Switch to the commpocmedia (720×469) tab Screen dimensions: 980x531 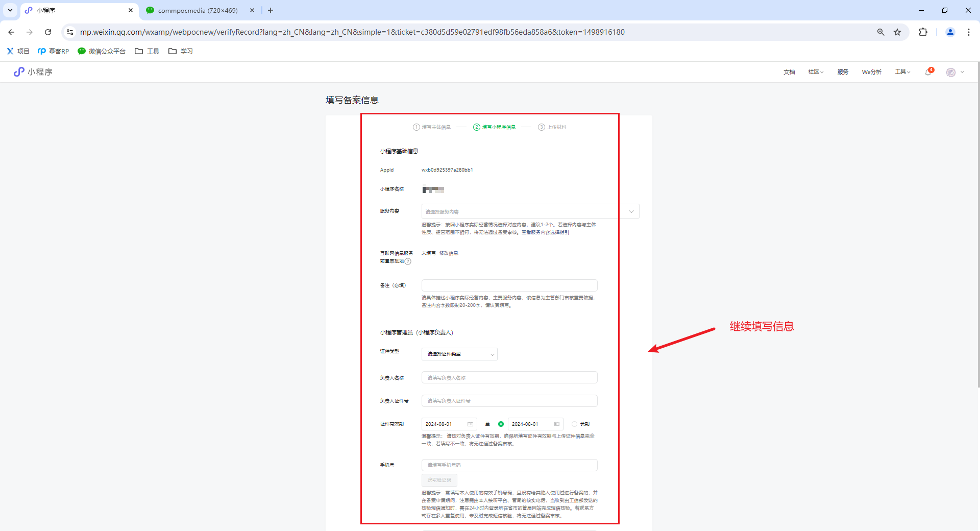198,10
